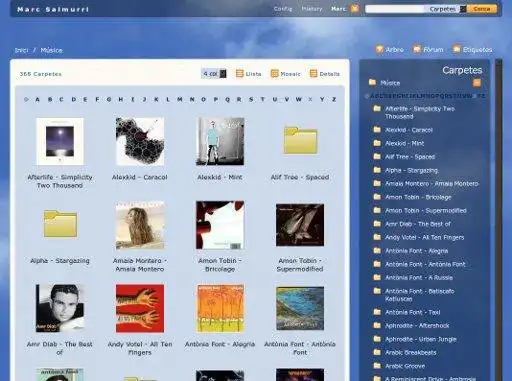Open the Fòrum icon link

417,49
